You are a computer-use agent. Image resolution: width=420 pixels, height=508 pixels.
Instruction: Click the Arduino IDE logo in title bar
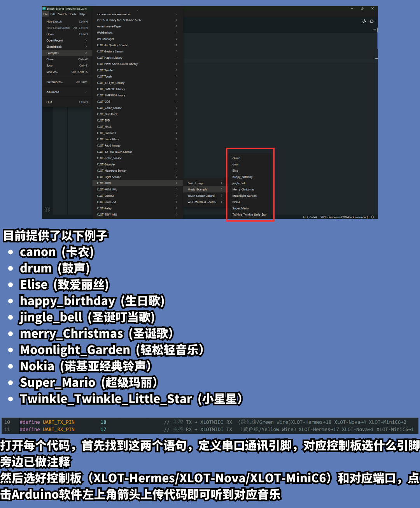[x=44, y=9]
